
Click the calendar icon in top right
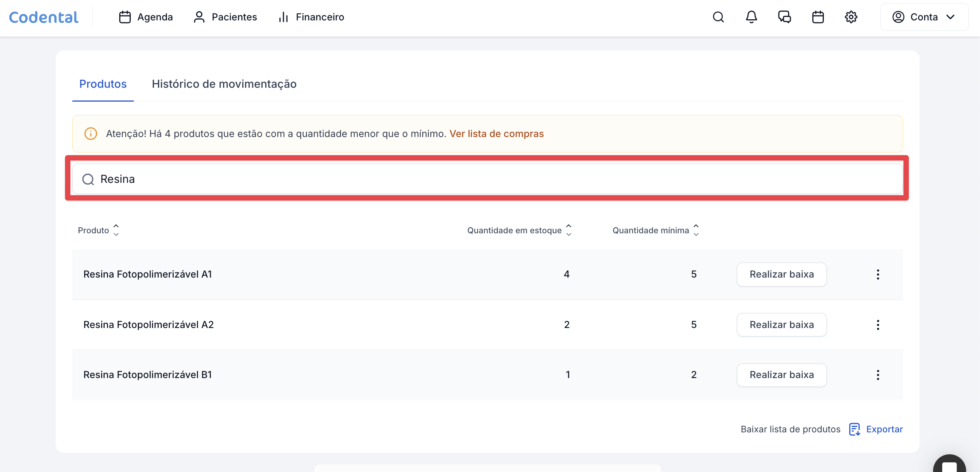pyautogui.click(x=818, y=17)
